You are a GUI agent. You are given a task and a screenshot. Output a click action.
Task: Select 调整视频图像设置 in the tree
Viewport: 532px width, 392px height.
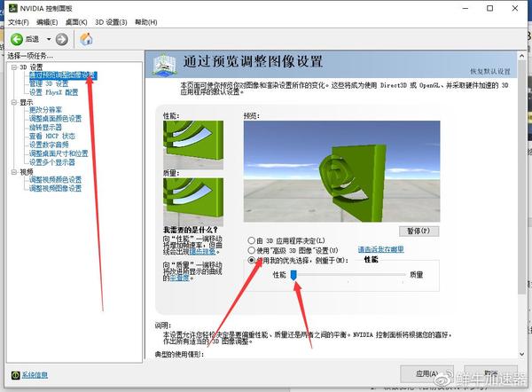(x=55, y=188)
